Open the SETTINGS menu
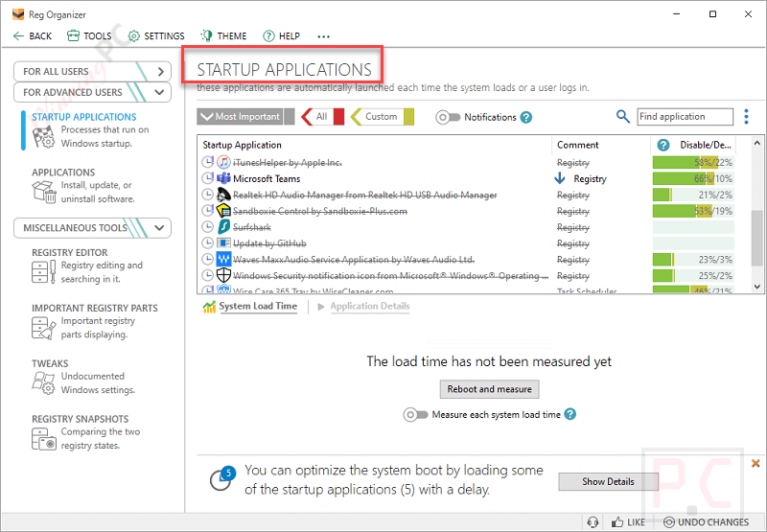The image size is (767, 532). [x=156, y=36]
